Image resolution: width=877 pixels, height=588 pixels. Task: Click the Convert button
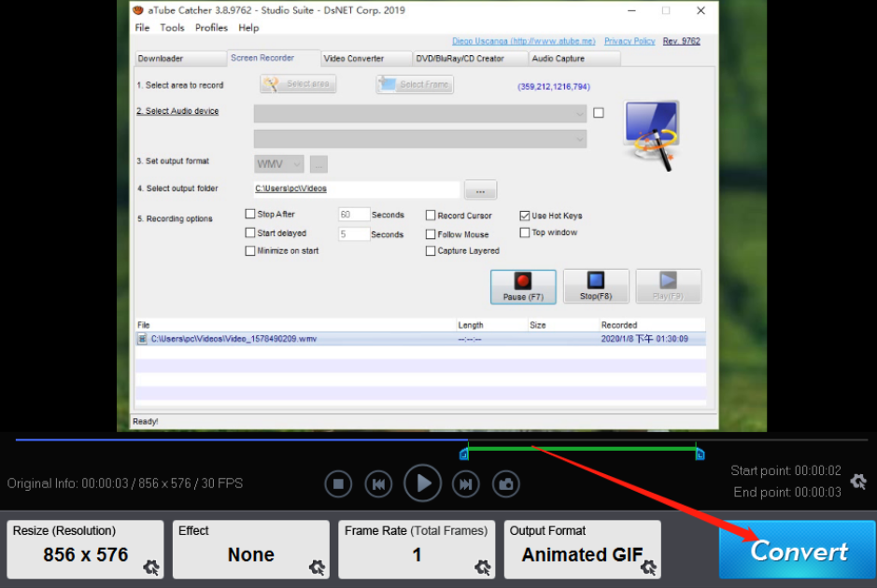tap(797, 550)
